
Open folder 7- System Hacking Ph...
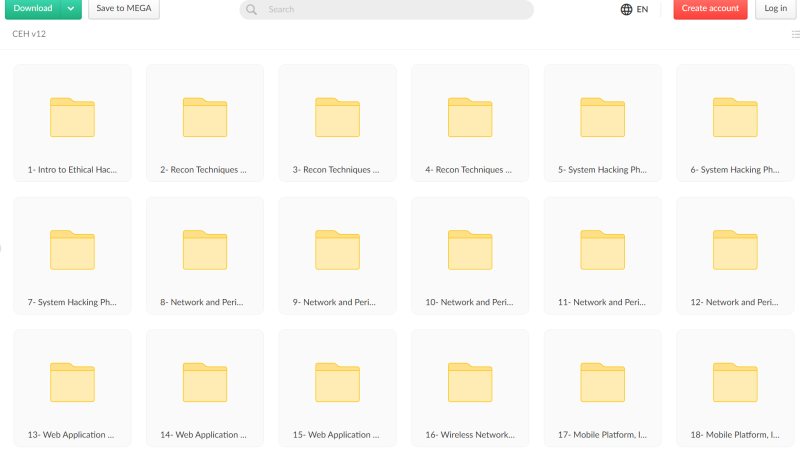[x=72, y=255]
